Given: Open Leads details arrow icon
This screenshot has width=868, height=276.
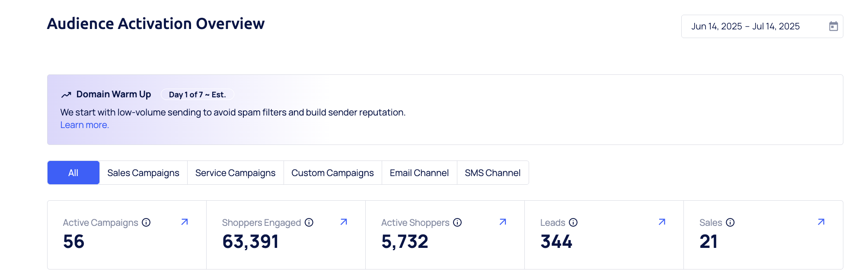Looking at the screenshot, I should pyautogui.click(x=662, y=222).
